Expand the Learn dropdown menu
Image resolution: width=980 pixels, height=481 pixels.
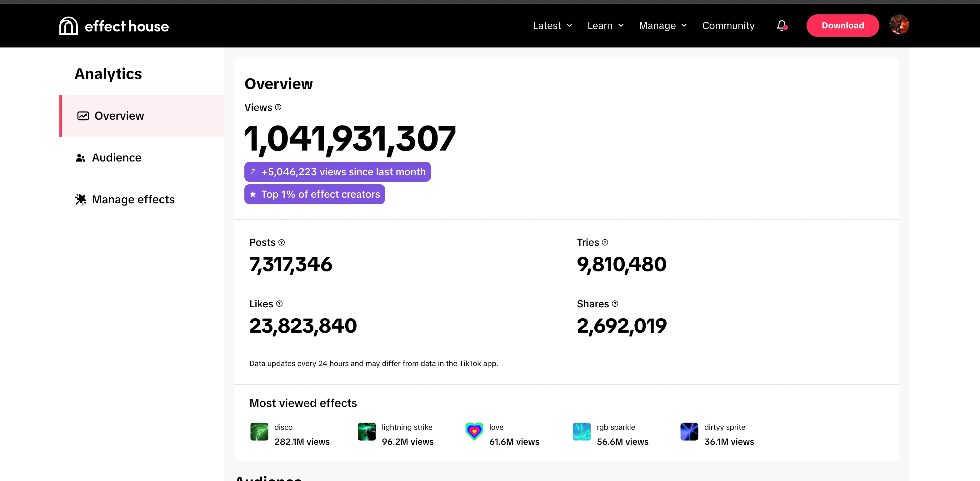[x=604, y=26]
